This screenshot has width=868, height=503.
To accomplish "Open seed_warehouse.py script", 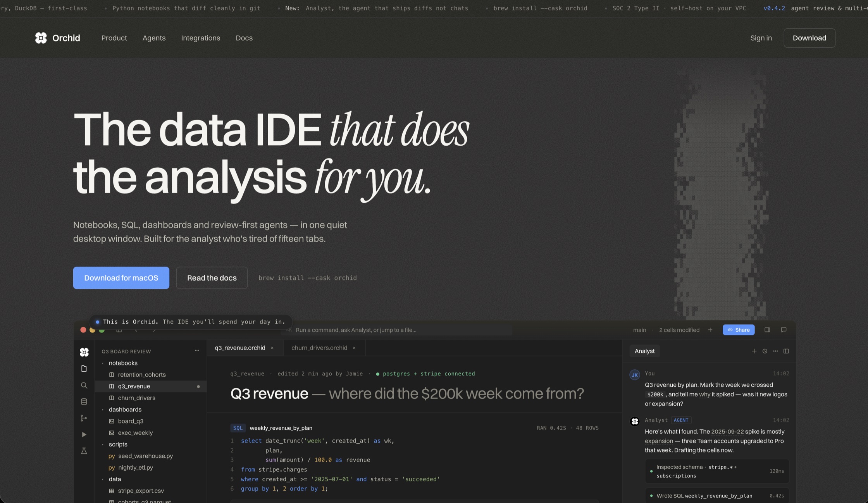I will pos(151,456).
